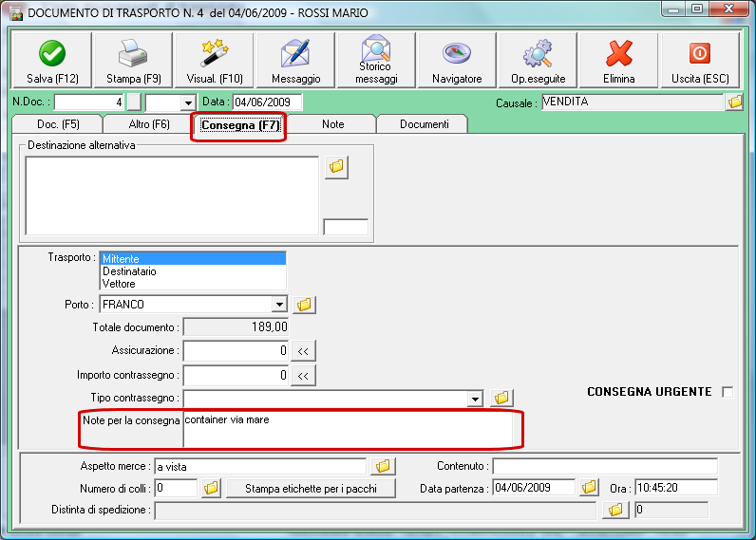Click the field showing 0 beside Distinta
The image size is (756, 540).
(671, 510)
